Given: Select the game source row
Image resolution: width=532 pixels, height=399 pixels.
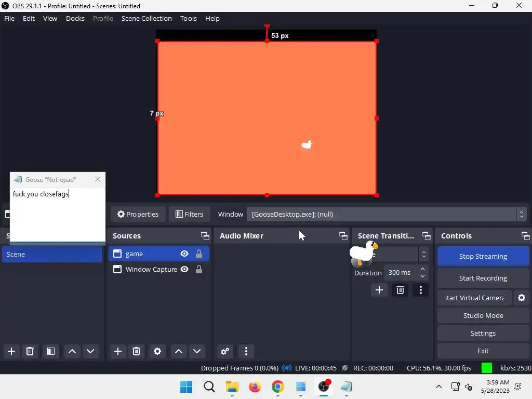Looking at the screenshot, I should pyautogui.click(x=159, y=254).
